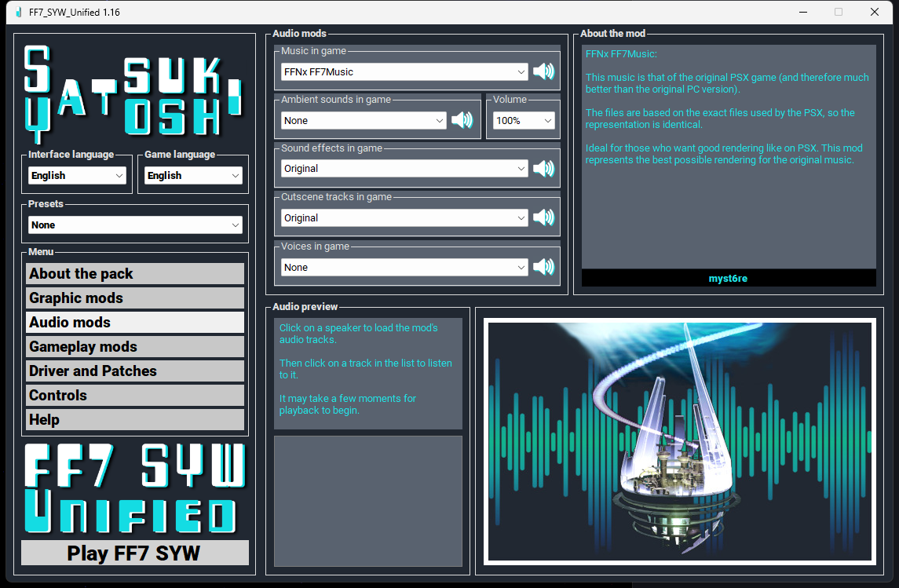Open the Voices in game dropdown
This screenshot has width=899, height=588.
(x=404, y=267)
